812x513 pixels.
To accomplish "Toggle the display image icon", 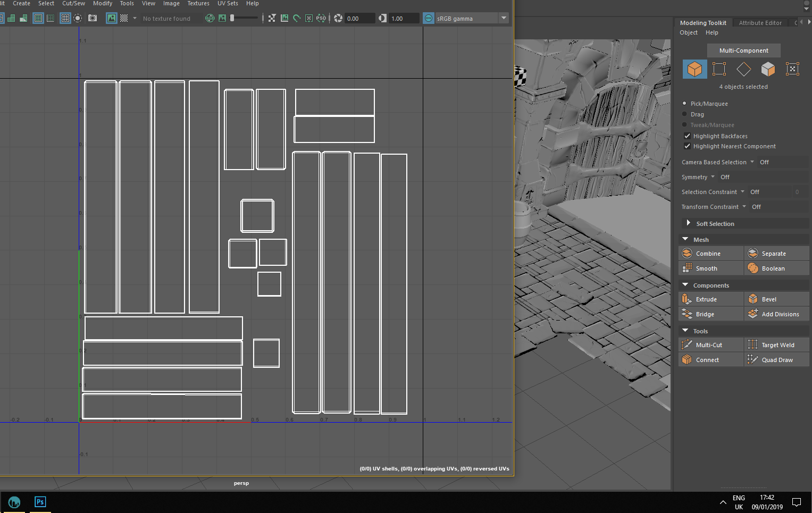I will (112, 18).
